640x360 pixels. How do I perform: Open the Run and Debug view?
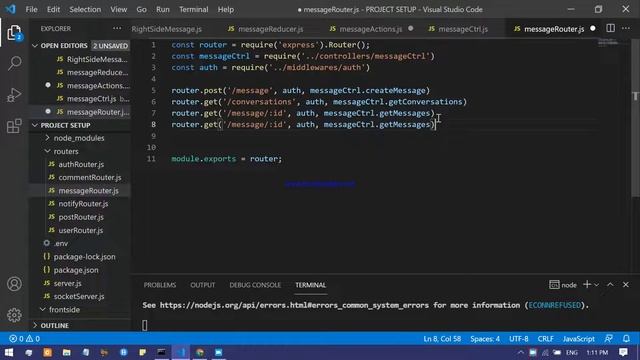coord(14,95)
